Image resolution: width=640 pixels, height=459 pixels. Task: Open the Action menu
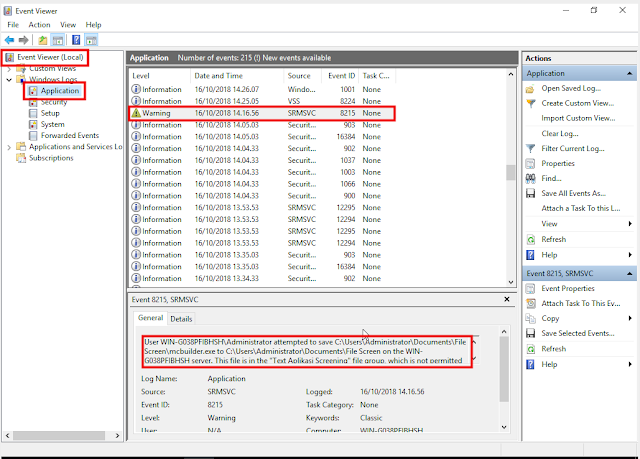point(39,25)
